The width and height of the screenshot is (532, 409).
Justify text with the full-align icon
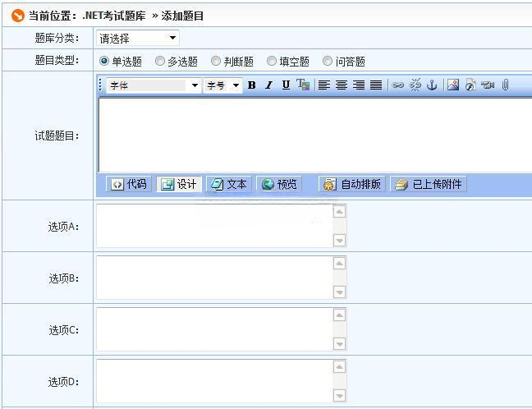click(x=376, y=85)
